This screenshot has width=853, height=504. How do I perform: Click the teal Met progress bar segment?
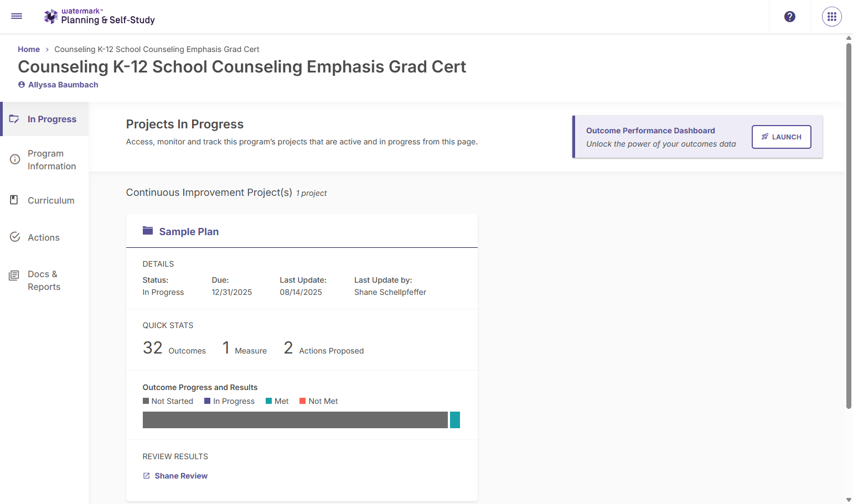click(x=455, y=420)
